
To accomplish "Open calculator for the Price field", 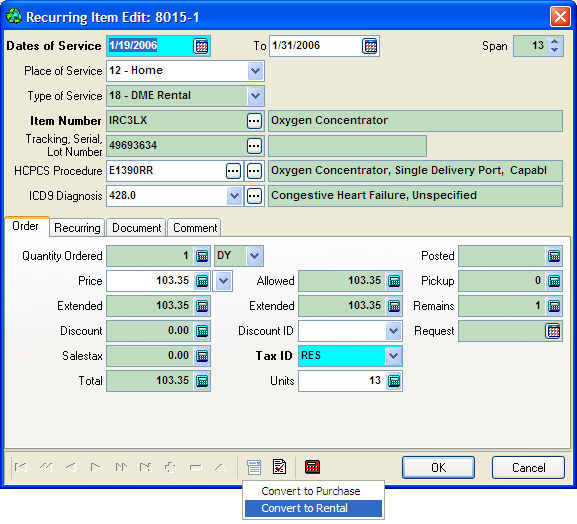I will [x=202, y=281].
